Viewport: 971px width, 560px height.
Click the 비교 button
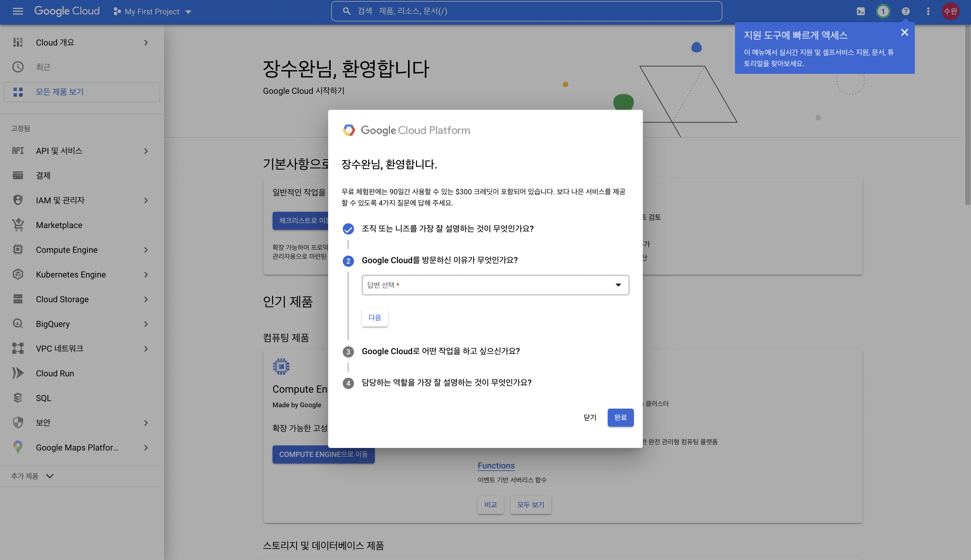point(491,505)
